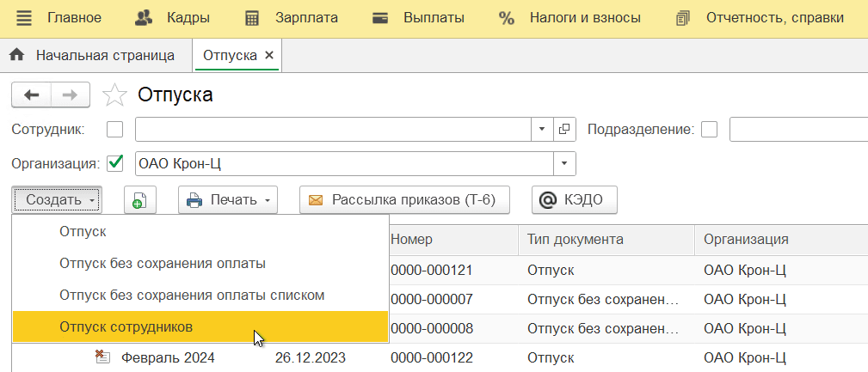Sort by the Номер column header

453,240
